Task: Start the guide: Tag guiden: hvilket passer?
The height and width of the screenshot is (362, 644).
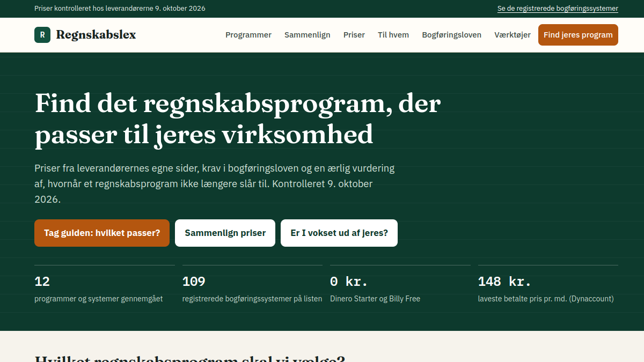Action: 102,233
